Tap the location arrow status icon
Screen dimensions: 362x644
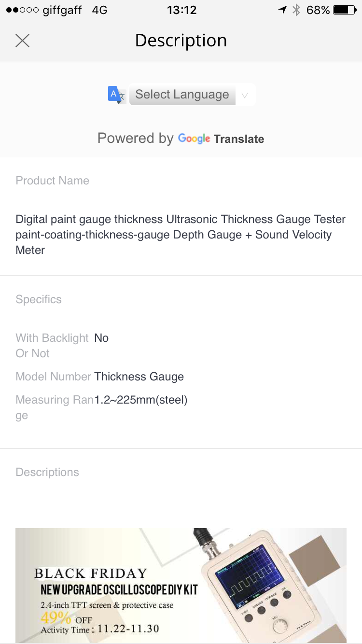283,10
